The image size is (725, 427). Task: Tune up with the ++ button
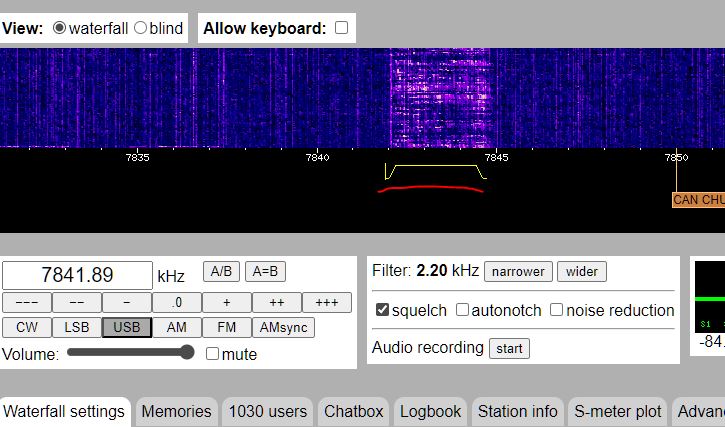click(276, 303)
